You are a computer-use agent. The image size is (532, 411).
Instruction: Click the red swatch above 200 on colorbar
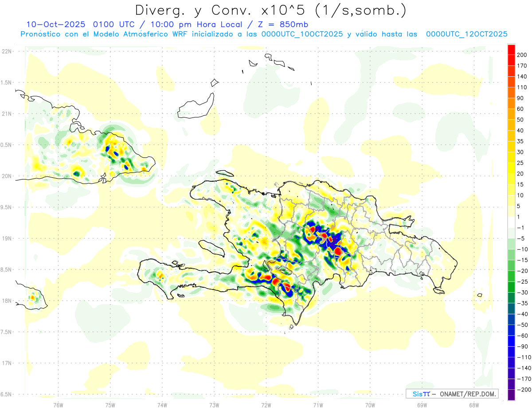511,49
